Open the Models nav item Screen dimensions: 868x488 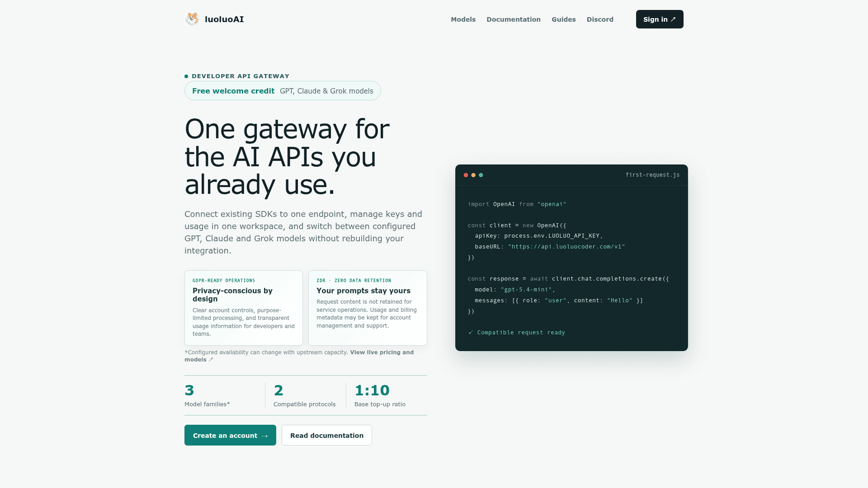click(463, 19)
